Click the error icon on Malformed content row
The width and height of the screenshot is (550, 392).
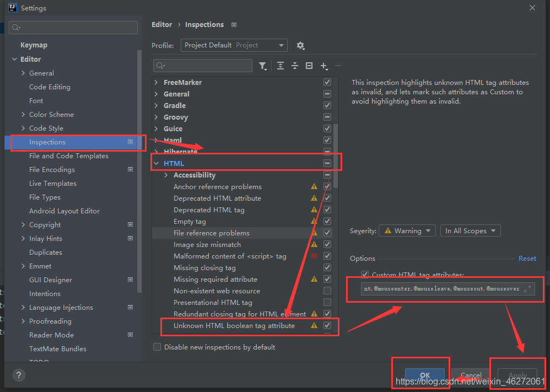[314, 256]
